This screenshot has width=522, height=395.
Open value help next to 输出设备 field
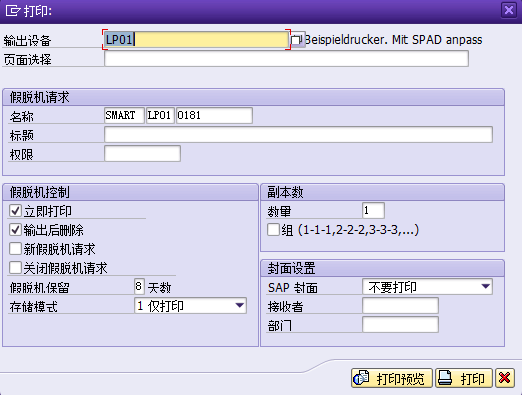click(x=297, y=40)
